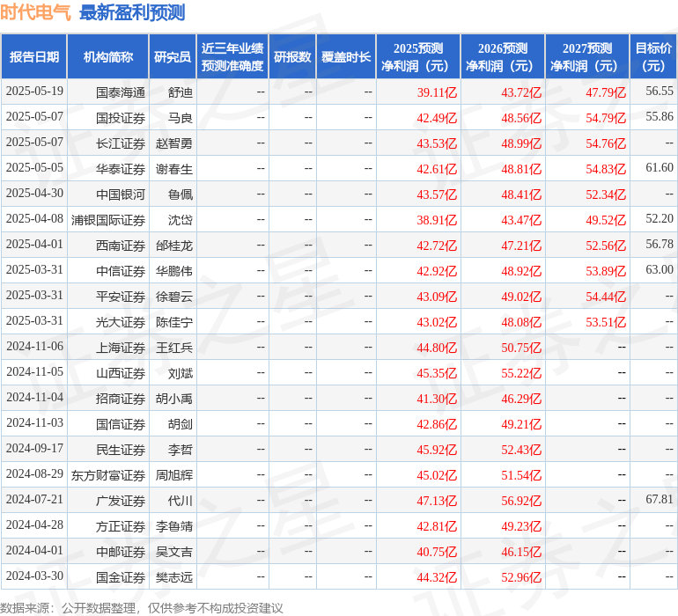
Task: Select the 53.51亿 forecast value
Action: (x=606, y=322)
